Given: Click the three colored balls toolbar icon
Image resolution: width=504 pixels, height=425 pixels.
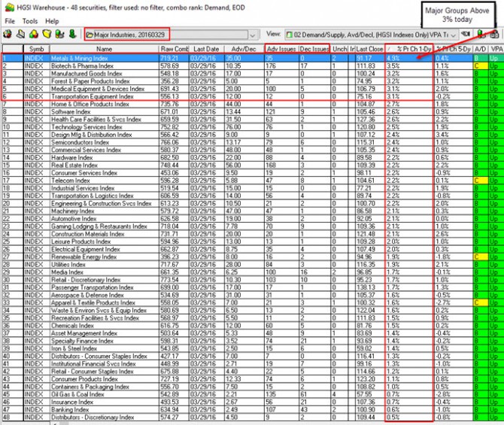Looking at the screenshot, I should coord(34,34).
